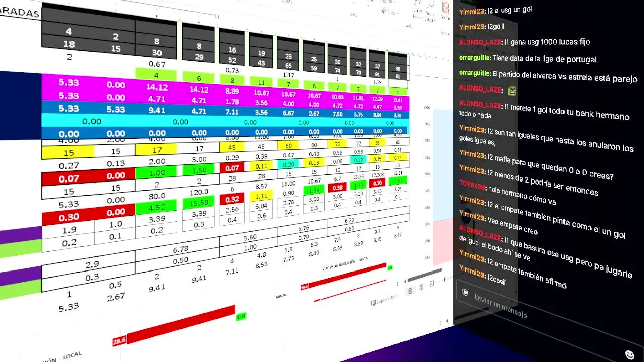Screen dimensions: 644x362
Task: Select the cell containing 7.73
Action: tap(289, 259)
